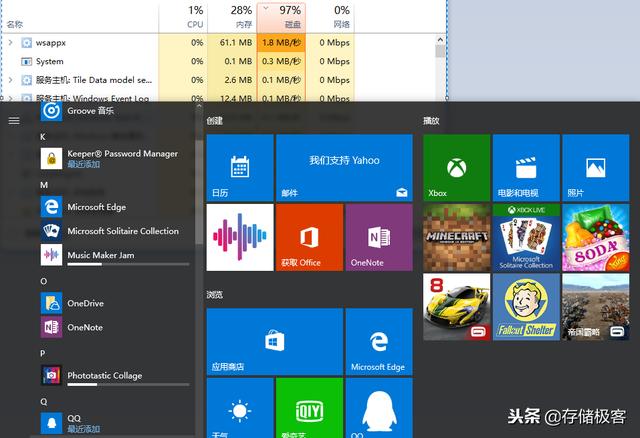Screen dimensions: 640x438
Task: Open the weather sun tile
Action: (x=240, y=408)
